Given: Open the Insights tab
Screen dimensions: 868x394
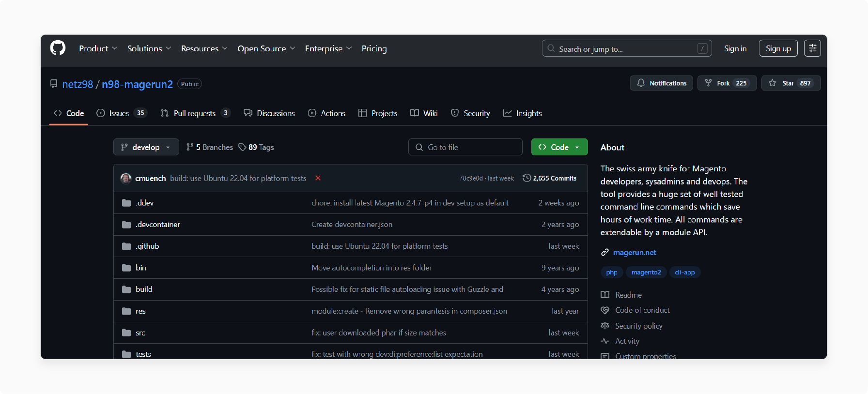Looking at the screenshot, I should (x=522, y=113).
